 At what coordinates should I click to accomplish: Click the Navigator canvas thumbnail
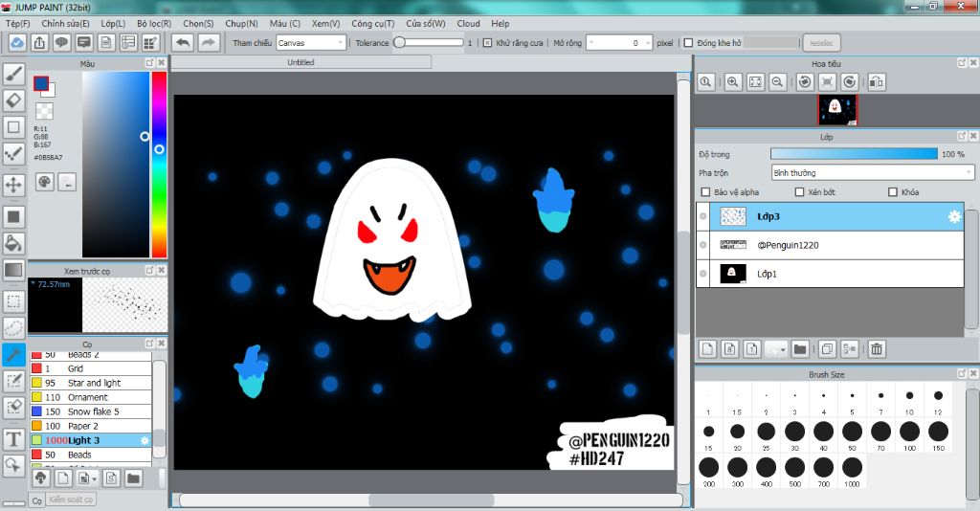pos(837,110)
